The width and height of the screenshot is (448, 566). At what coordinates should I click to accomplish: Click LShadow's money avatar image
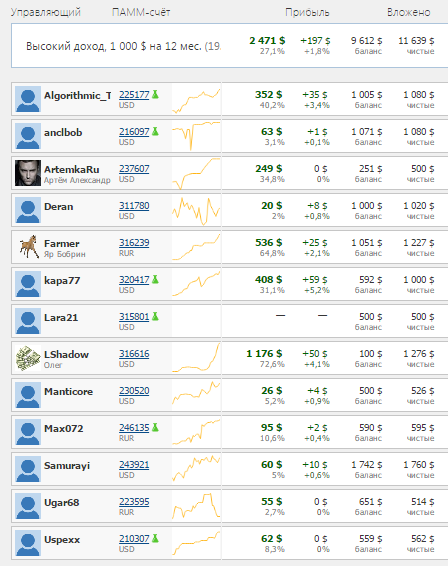pyautogui.click(x=28, y=358)
